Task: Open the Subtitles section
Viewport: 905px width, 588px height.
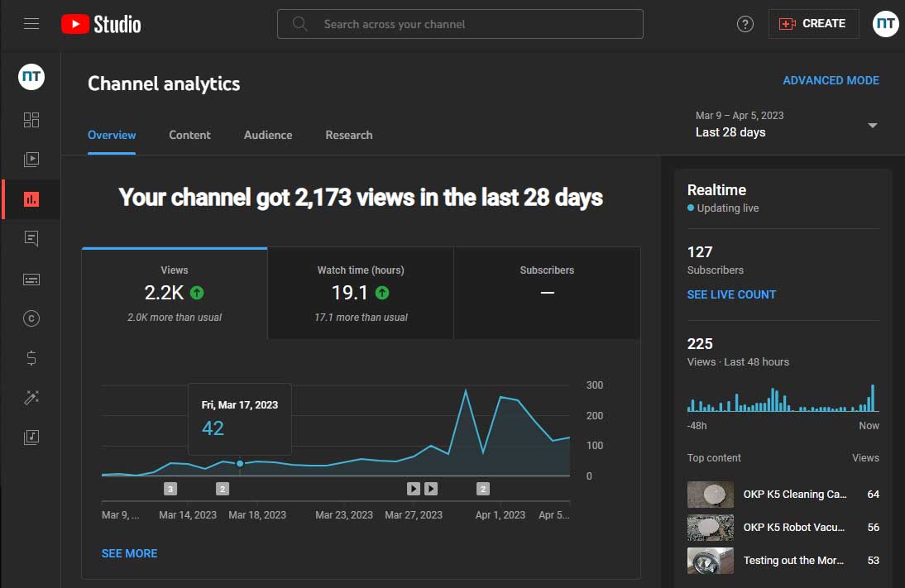Action: 31,279
